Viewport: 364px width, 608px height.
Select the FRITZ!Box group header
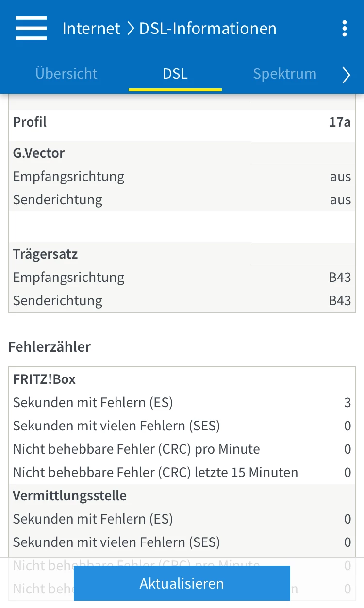[44, 379]
